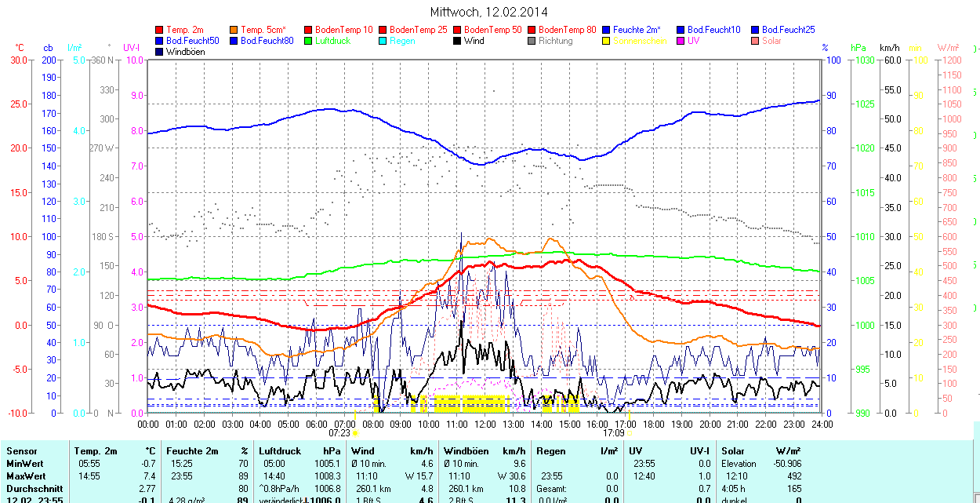980x503 pixels.
Task: Click the 12:00 label on time axis
Action: tap(485, 424)
